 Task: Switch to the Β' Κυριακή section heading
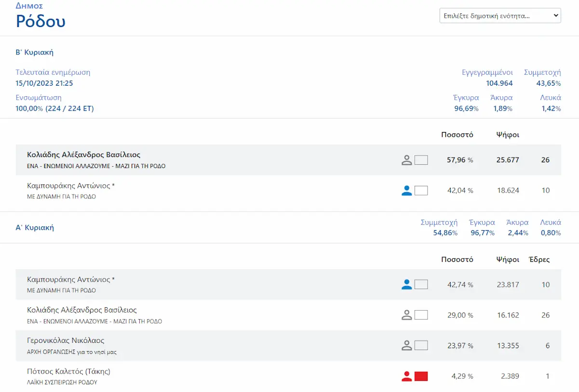pos(34,52)
